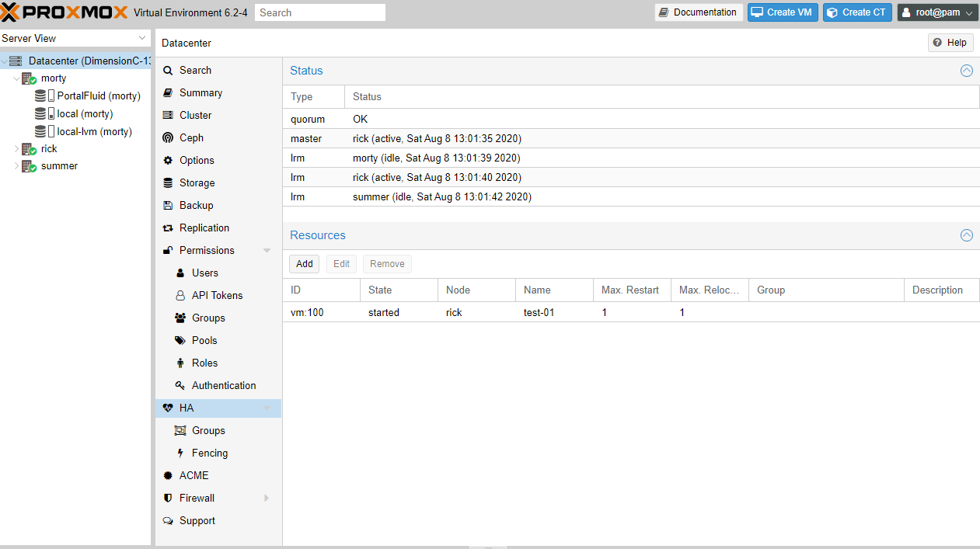Screen dimensions: 980x549
Task: Click the Firewall shield icon
Action: (x=168, y=498)
